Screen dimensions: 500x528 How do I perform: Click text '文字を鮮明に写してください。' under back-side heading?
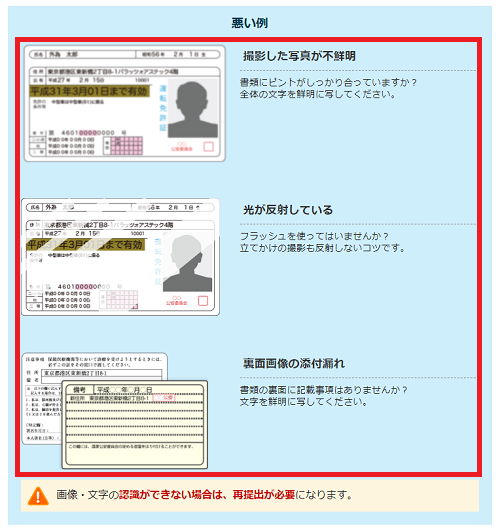pos(304,402)
